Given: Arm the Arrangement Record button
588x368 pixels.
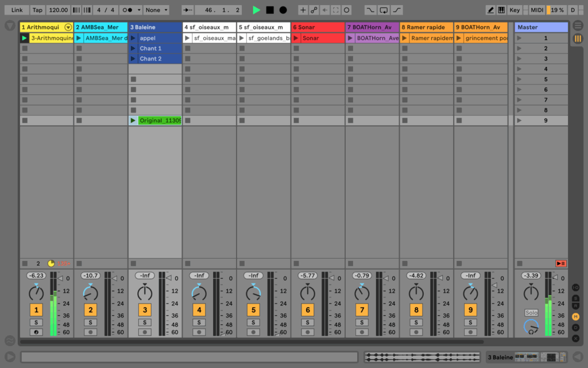Looking at the screenshot, I should (283, 10).
